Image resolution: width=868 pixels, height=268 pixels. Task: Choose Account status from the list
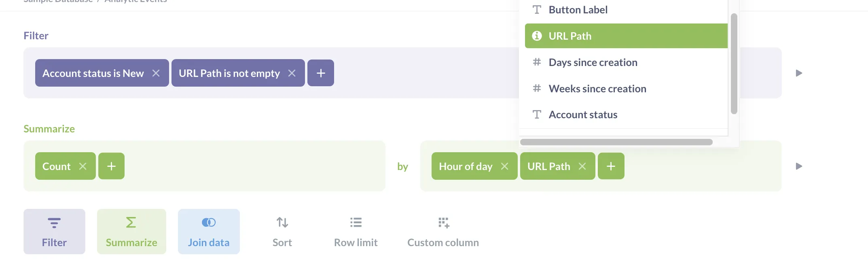(x=582, y=115)
